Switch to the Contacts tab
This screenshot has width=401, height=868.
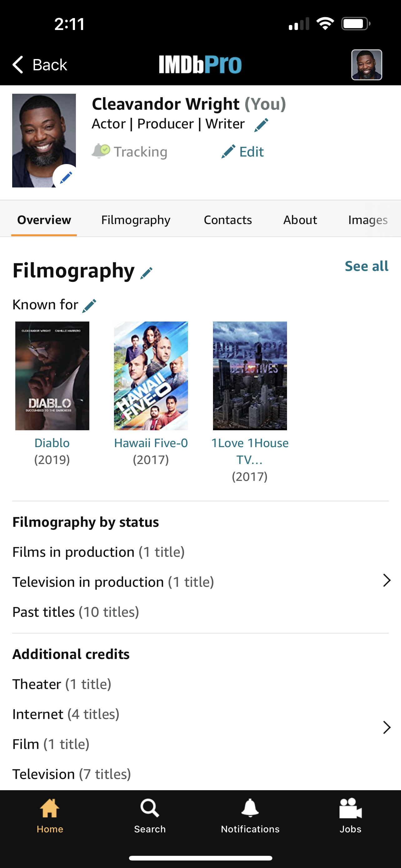pyautogui.click(x=228, y=220)
